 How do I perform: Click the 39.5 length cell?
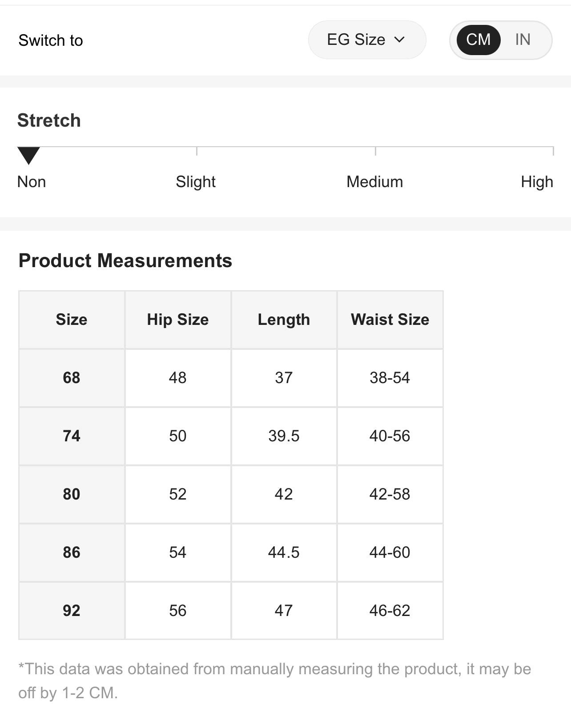click(x=284, y=436)
